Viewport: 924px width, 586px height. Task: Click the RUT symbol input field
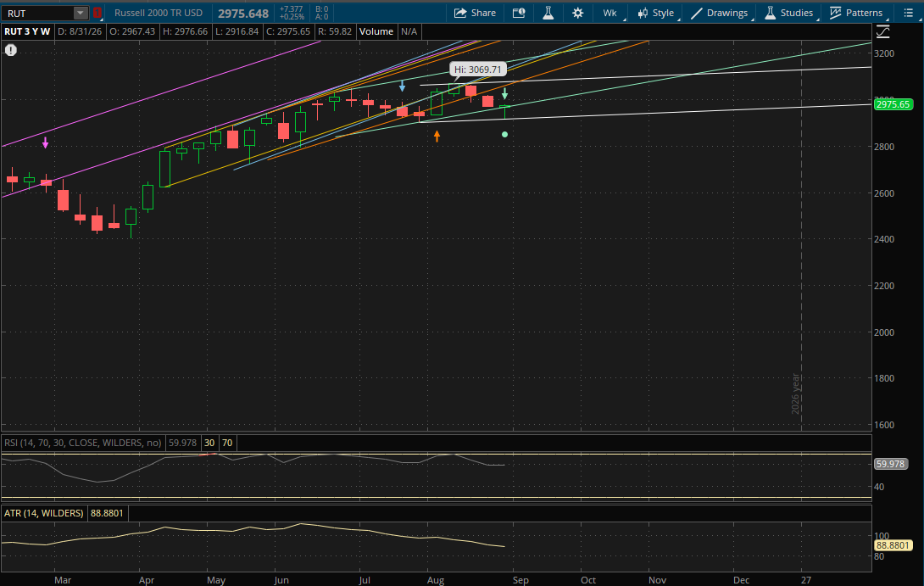39,13
